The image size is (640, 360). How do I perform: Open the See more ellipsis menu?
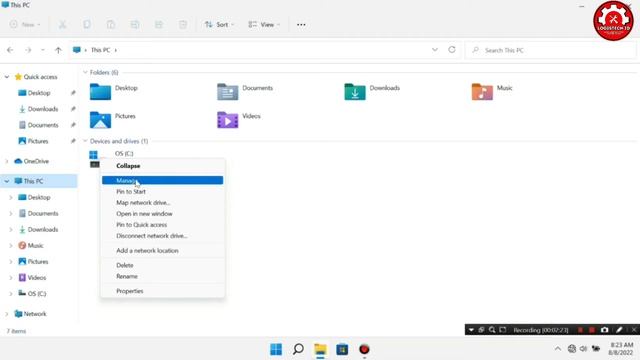click(301, 24)
